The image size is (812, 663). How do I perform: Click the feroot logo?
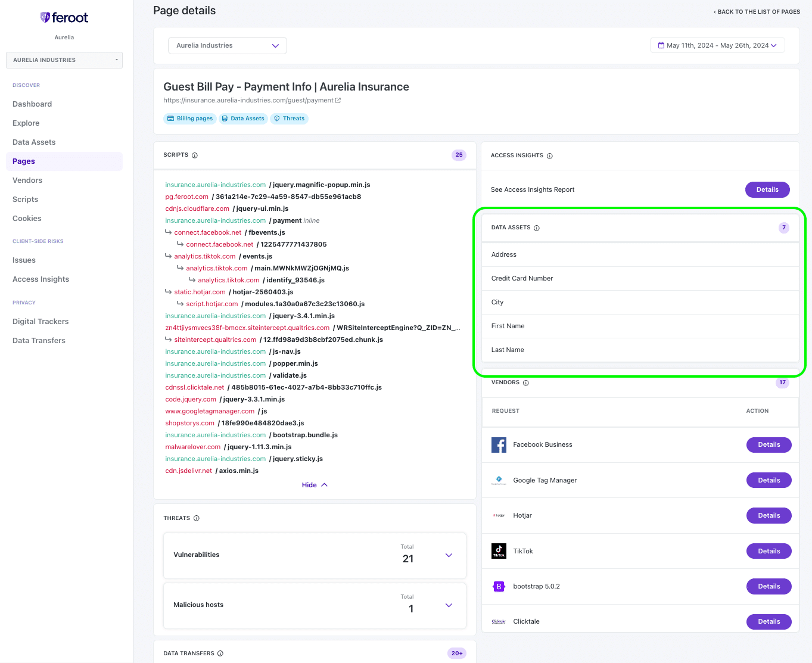pyautogui.click(x=64, y=18)
